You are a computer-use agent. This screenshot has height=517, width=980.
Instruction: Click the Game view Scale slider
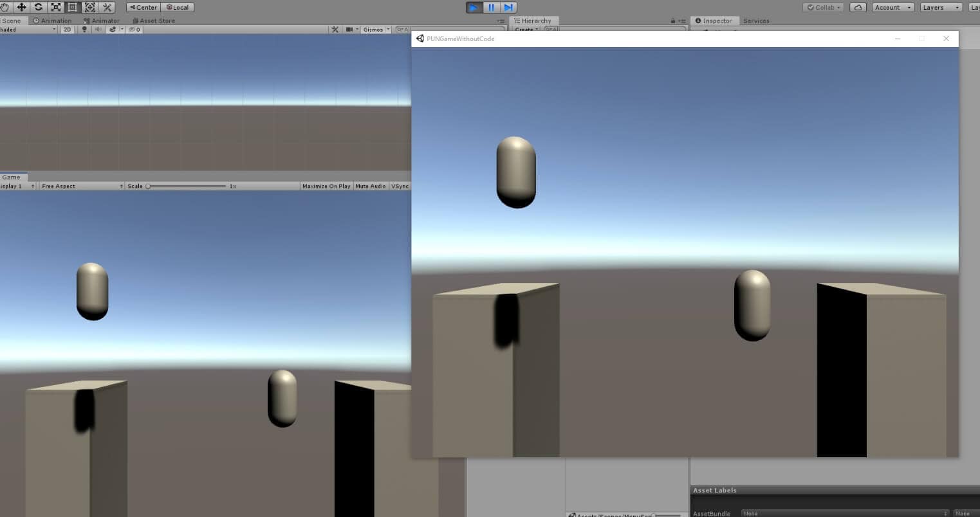[187, 186]
